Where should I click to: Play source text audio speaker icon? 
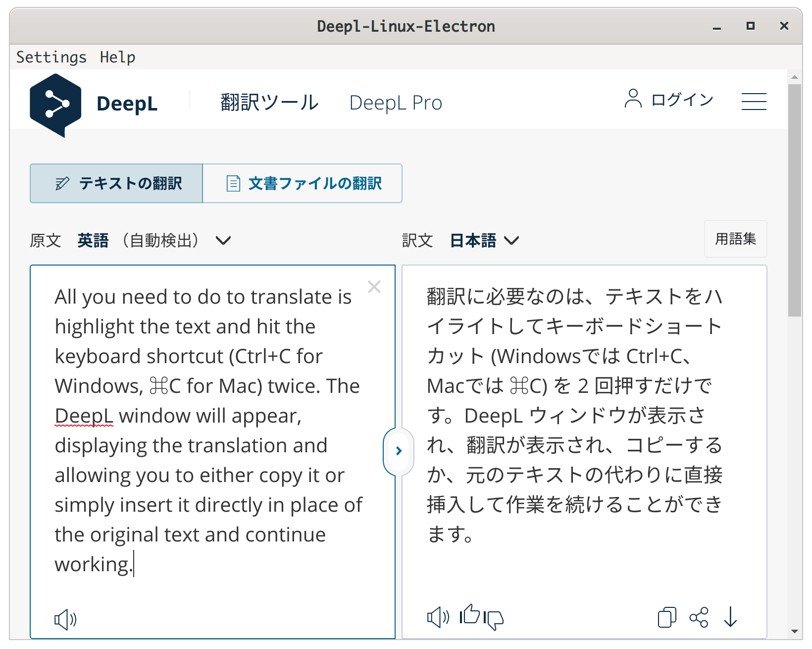coord(65,619)
